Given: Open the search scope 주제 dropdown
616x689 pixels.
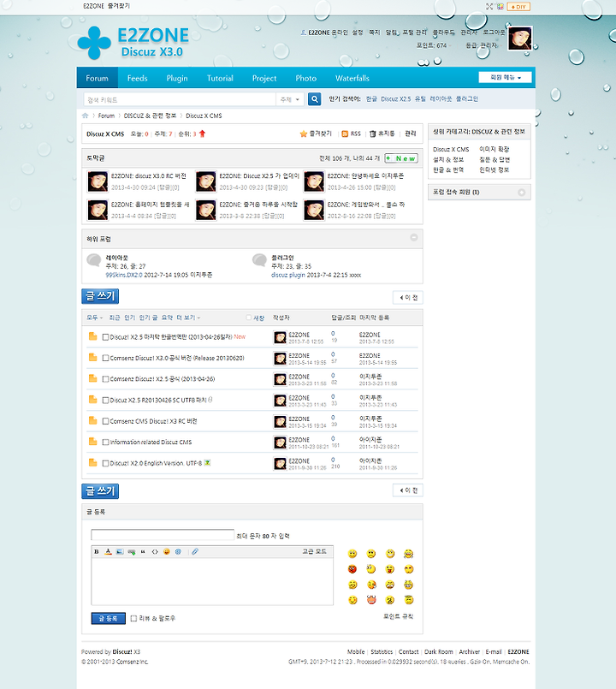Looking at the screenshot, I should pos(289,99).
